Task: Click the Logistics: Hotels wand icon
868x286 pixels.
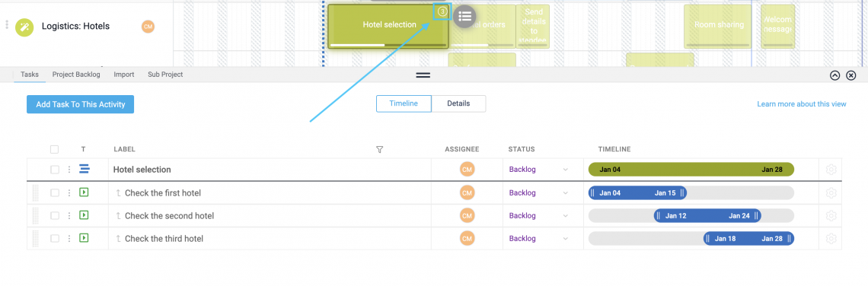Action: [x=24, y=27]
